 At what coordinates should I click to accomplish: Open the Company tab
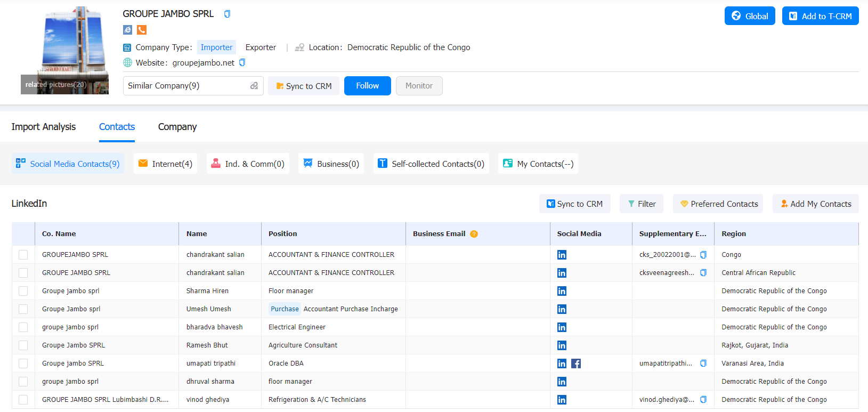coord(177,127)
